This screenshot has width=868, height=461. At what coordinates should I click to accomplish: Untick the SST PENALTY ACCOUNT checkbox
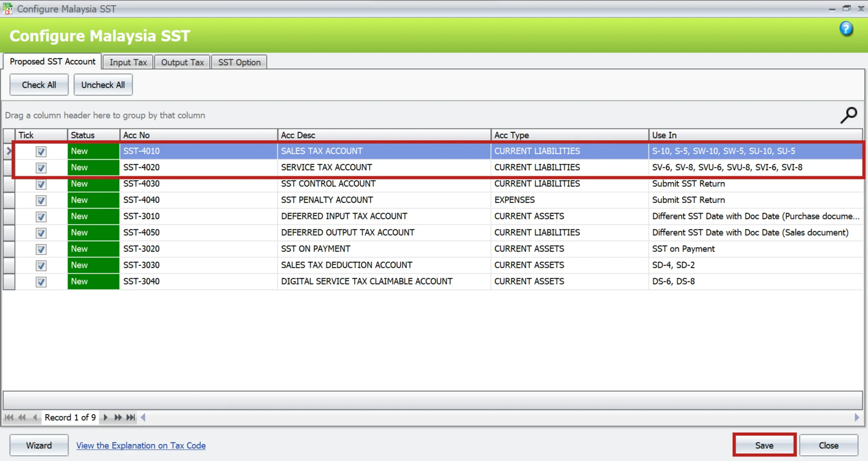click(41, 200)
